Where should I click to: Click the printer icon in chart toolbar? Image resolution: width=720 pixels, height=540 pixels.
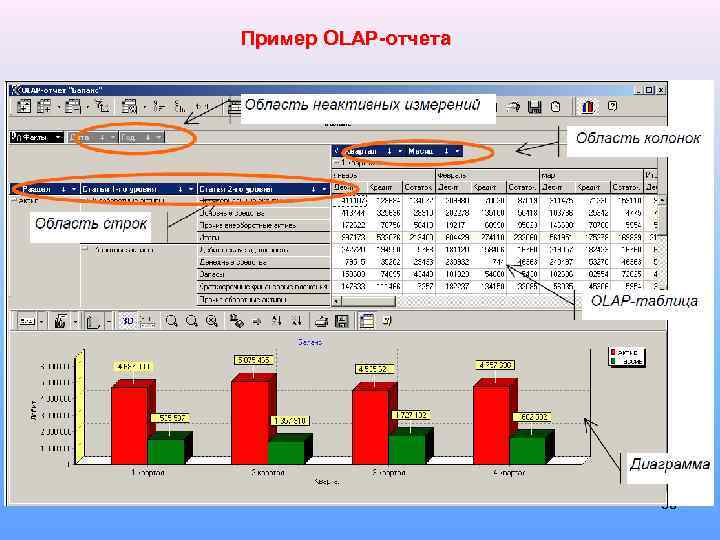(321, 321)
